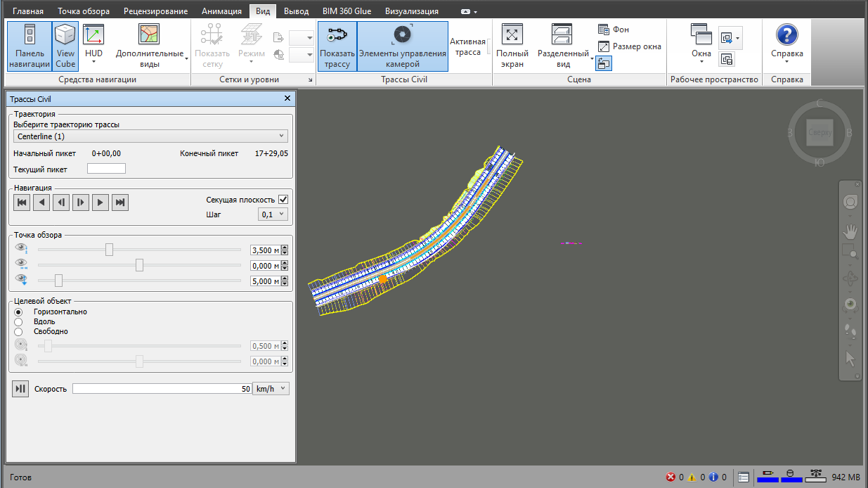Viewport: 868px width, 488px height.
Task: Open Размер окна settings
Action: coord(630,46)
